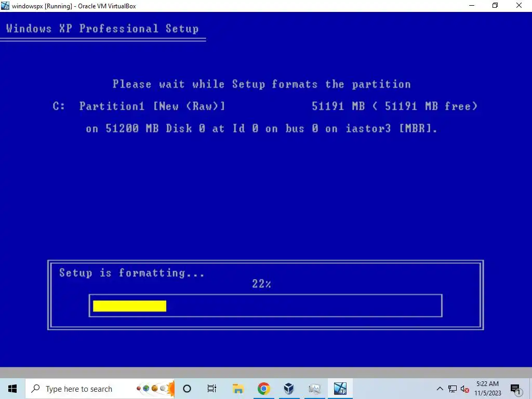Screen dimensions: 532x399
Task: Launch Google Chrome from the taskbar
Action: tap(263, 389)
